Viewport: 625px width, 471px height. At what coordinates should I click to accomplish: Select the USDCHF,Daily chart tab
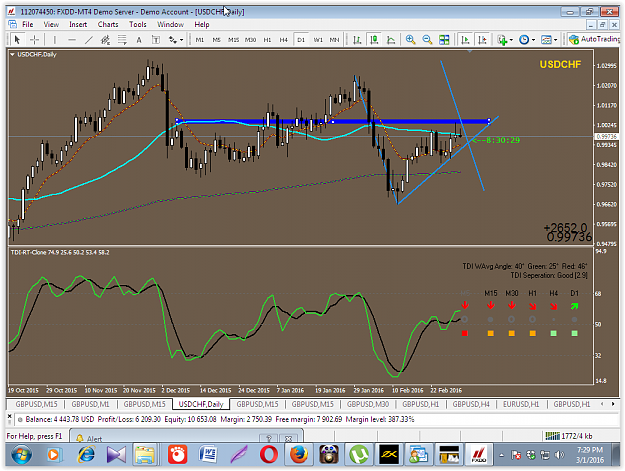[200, 404]
